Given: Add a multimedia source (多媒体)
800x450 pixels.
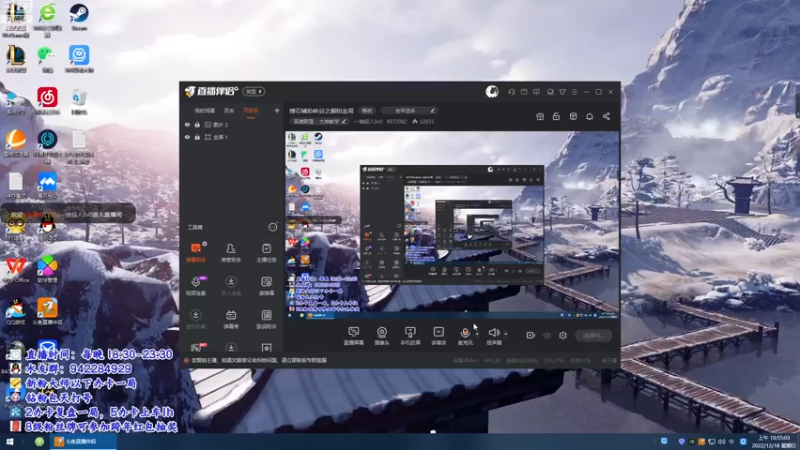Looking at the screenshot, I should coord(438,336).
